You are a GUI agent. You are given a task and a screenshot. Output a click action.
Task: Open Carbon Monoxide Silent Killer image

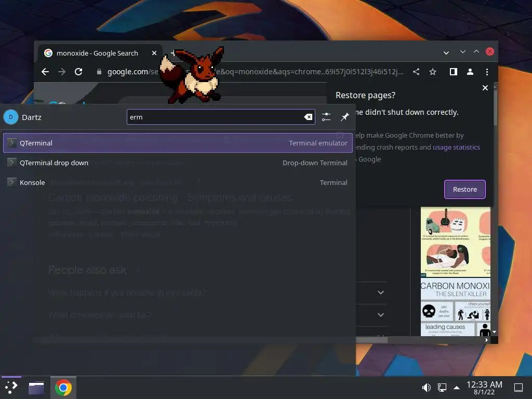coord(455,307)
